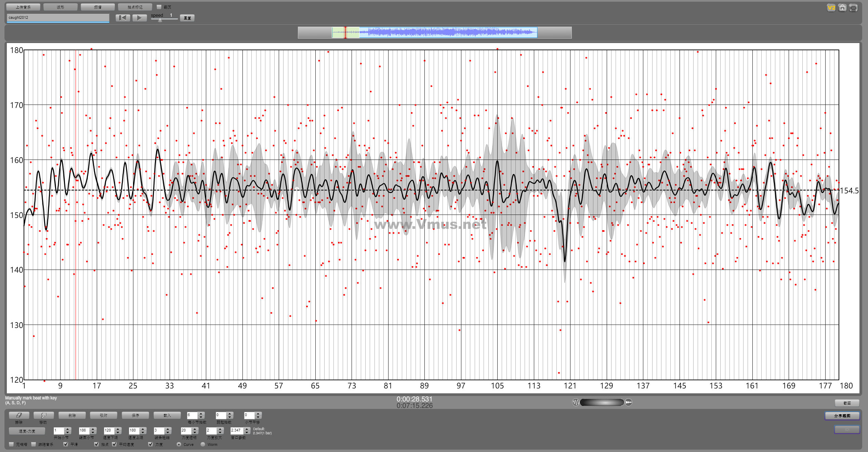Screen dimensions: 868x452
Task: Uncheck the 平均速度 average tempo checkbox
Action: 114,444
